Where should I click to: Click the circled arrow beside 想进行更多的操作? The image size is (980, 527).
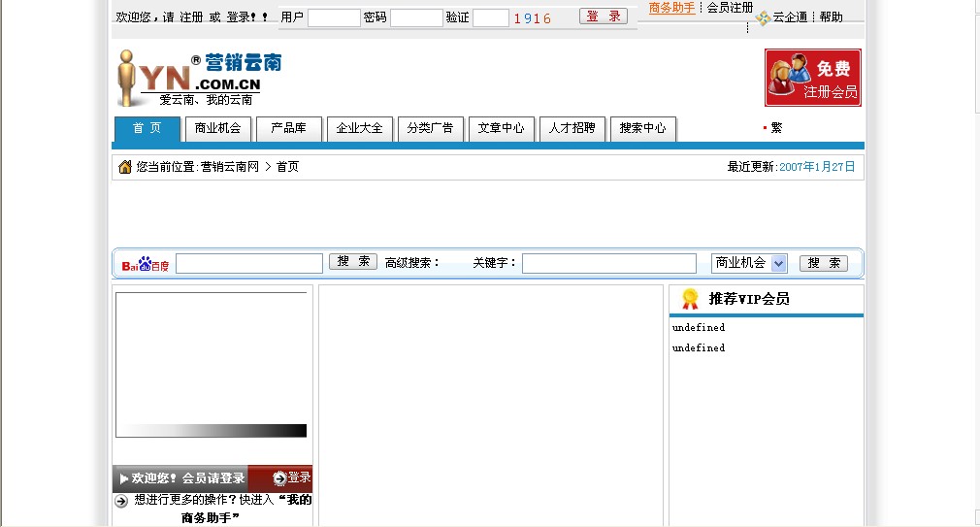click(121, 501)
